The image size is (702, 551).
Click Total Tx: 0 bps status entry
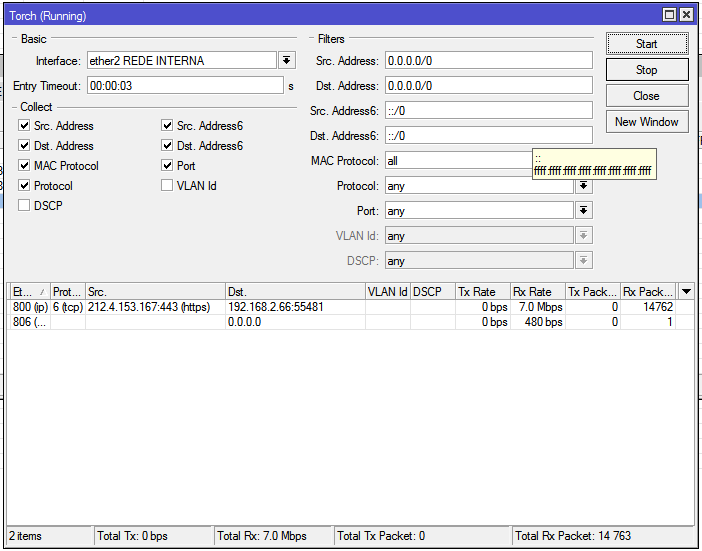[x=154, y=536]
